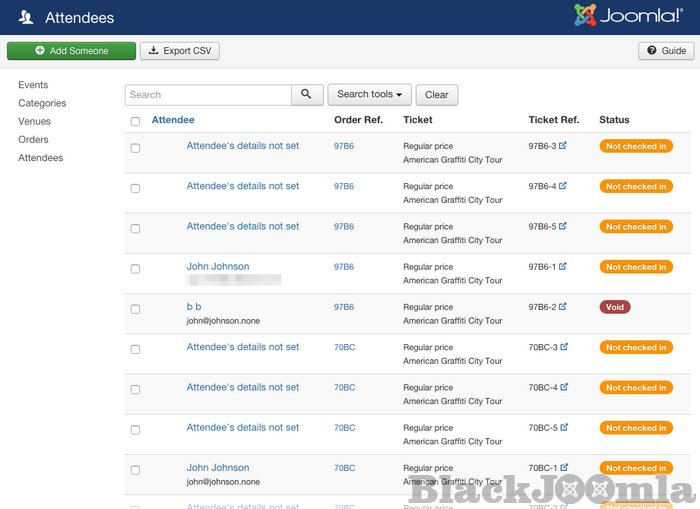Select the checkbox for attendee b b
The image size is (700, 509).
coord(135,308)
